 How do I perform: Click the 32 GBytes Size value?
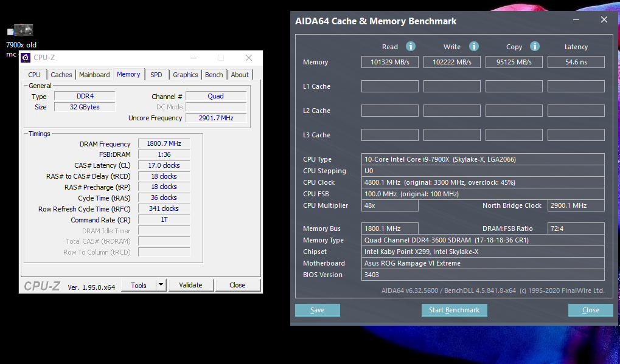coord(85,107)
